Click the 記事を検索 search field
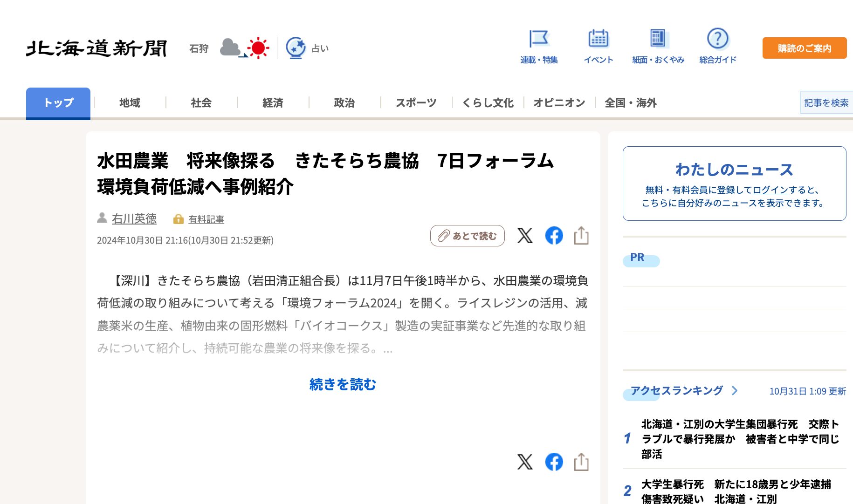The width and height of the screenshot is (853, 504). tap(827, 102)
